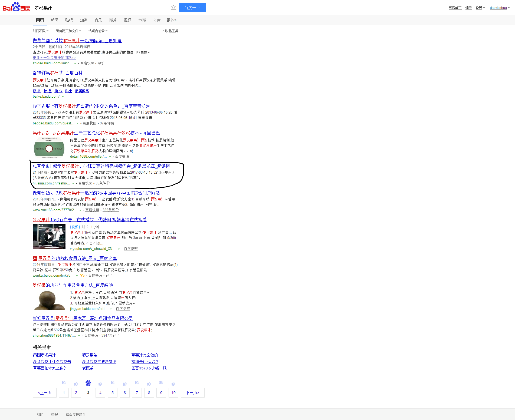The width and height of the screenshot is (515, 420).
Task: Expand arrow next to baike.baidu.com URL
Action: 63,97
